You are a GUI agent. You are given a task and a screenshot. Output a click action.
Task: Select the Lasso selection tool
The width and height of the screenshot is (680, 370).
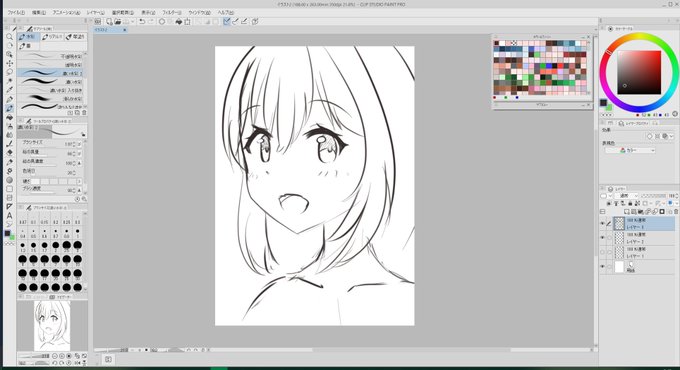point(9,72)
